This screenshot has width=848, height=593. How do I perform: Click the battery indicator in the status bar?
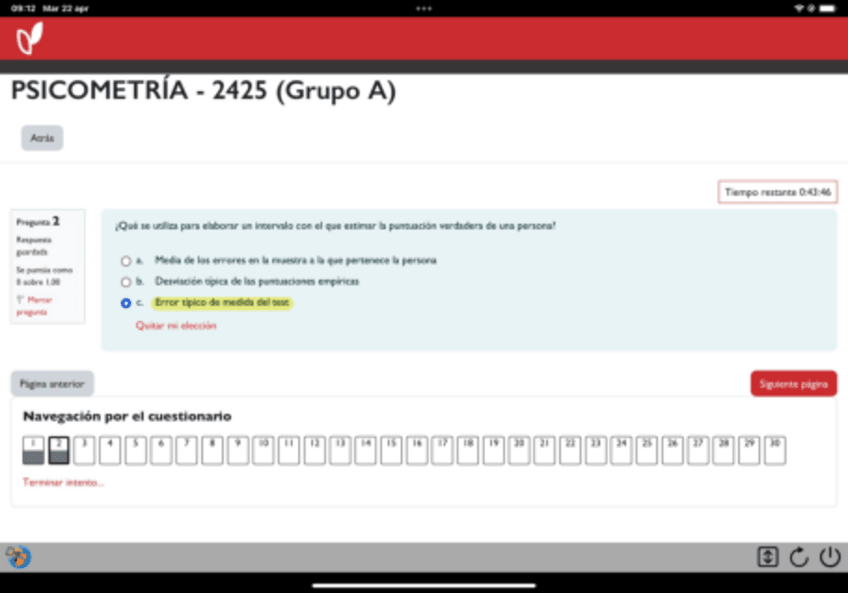point(827,8)
